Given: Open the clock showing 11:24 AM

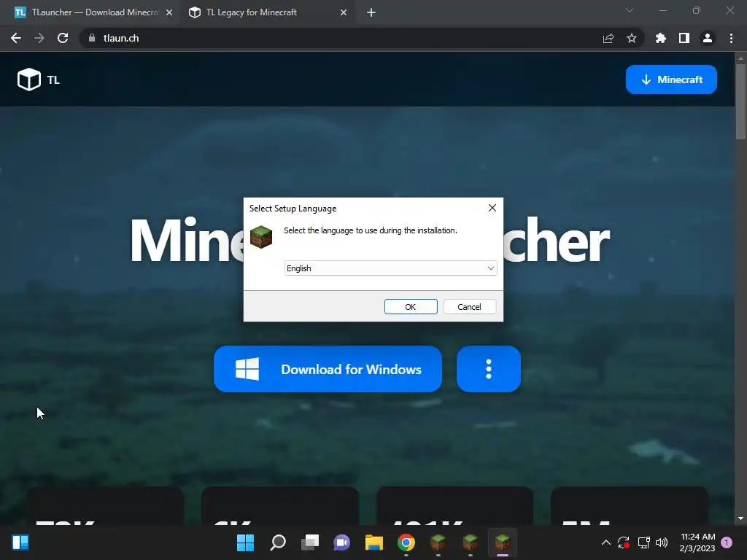Looking at the screenshot, I should [x=697, y=542].
